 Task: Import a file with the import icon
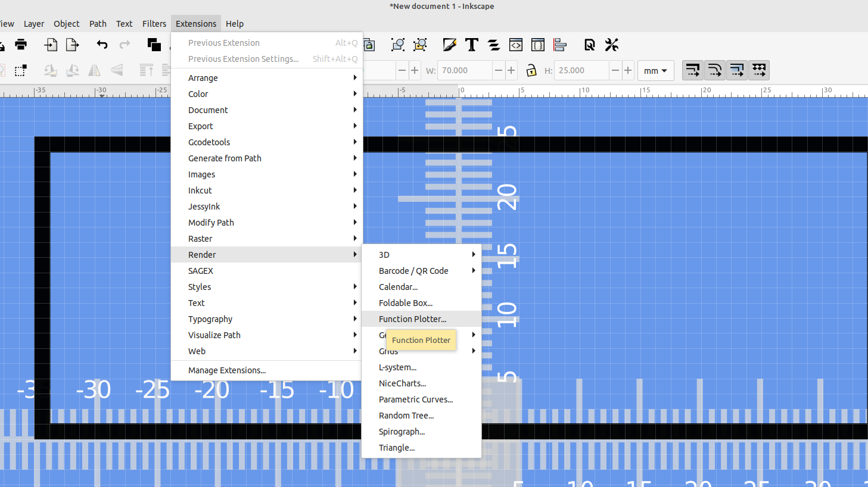point(51,45)
